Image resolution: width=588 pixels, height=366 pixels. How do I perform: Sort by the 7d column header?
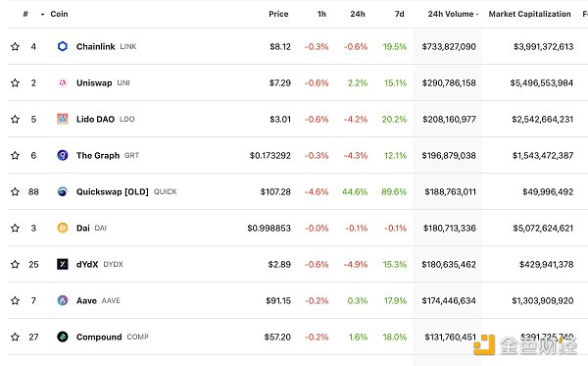pyautogui.click(x=400, y=14)
